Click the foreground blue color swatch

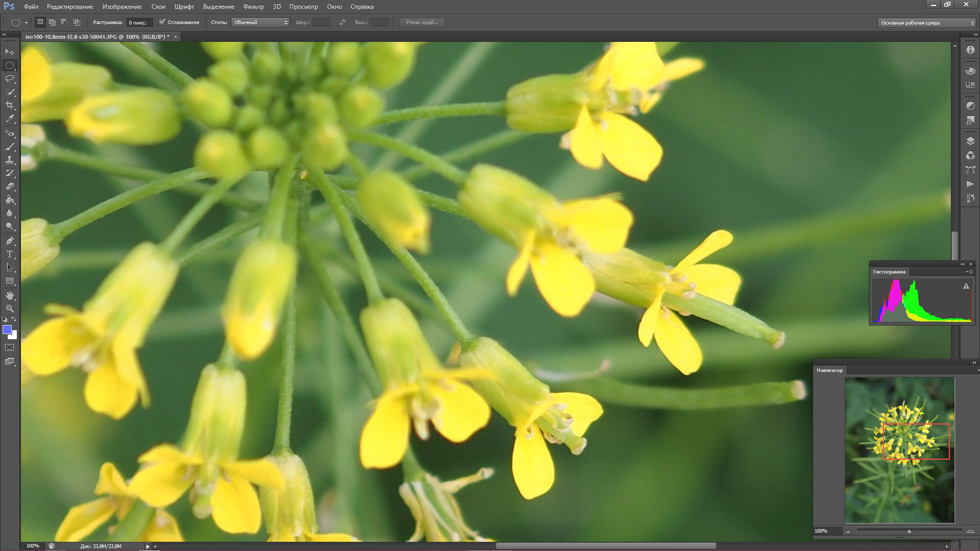[7, 330]
